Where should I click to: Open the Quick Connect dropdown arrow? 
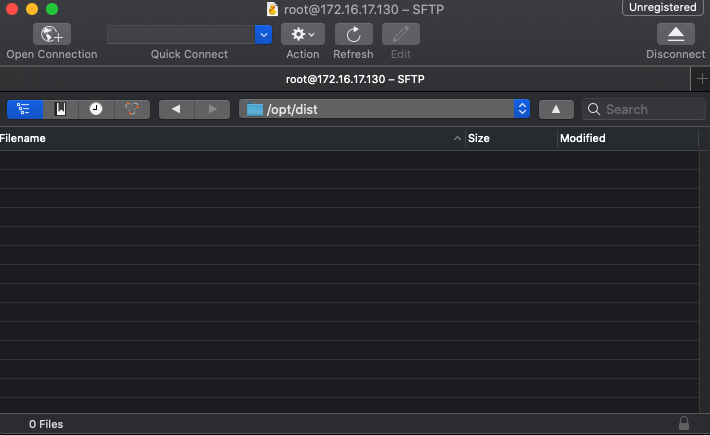coord(264,34)
